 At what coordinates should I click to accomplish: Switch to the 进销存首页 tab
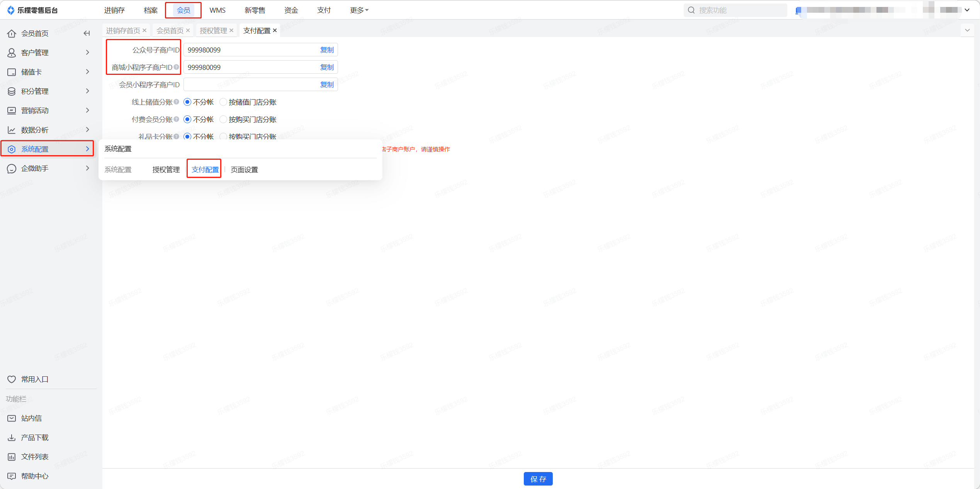[x=123, y=30]
